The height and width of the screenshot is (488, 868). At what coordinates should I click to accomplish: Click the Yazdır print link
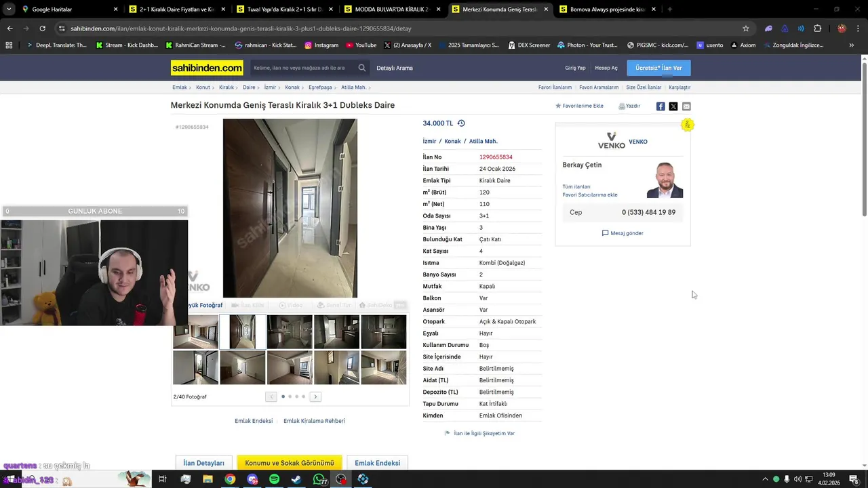tap(629, 106)
